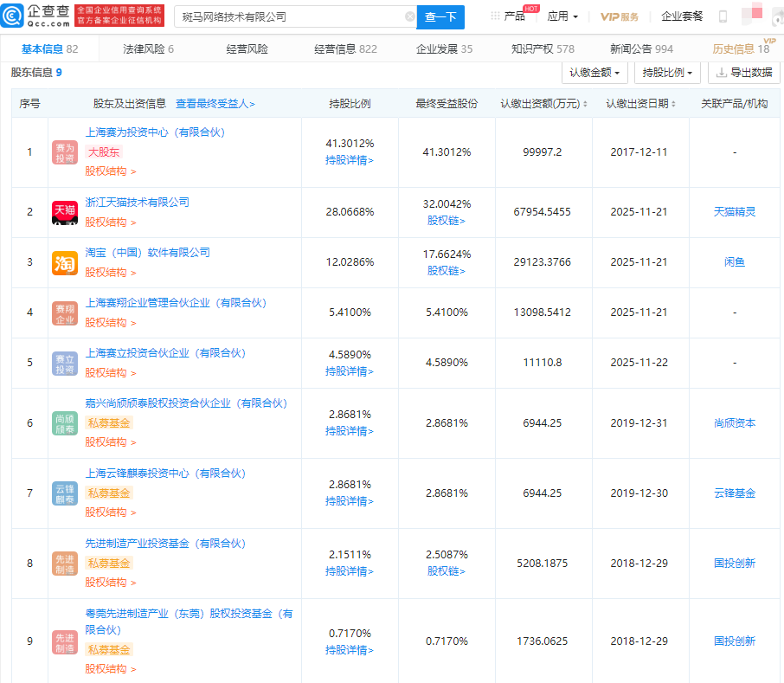Image resolution: width=784 pixels, height=683 pixels.
Task: Switch to 历史信息 VIP tab
Action: pyautogui.click(x=741, y=49)
